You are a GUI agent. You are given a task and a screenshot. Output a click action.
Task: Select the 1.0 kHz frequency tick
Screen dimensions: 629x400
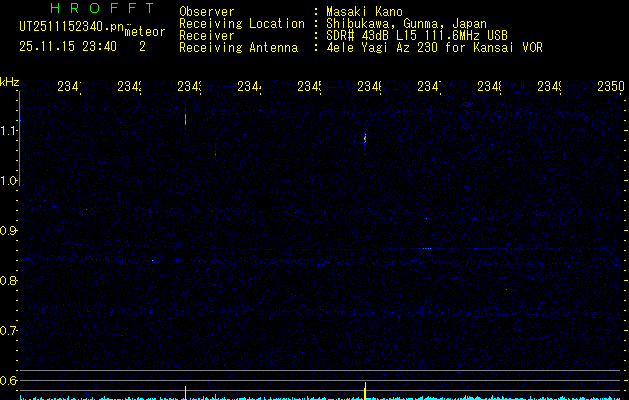9,181
